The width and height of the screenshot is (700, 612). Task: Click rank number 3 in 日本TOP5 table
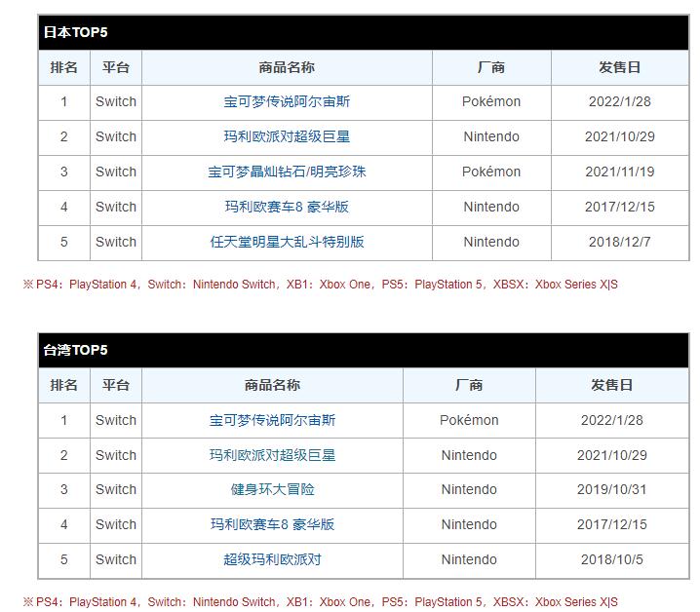point(63,172)
